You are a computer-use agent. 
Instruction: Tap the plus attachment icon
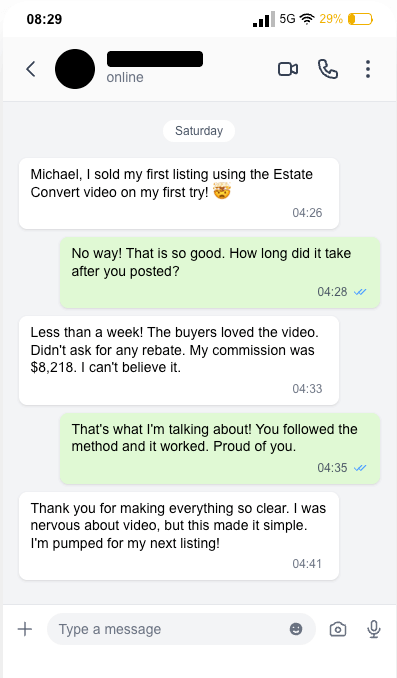click(x=25, y=629)
